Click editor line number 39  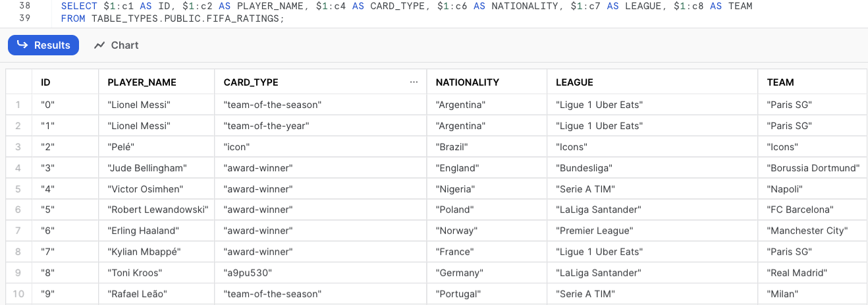coord(25,18)
